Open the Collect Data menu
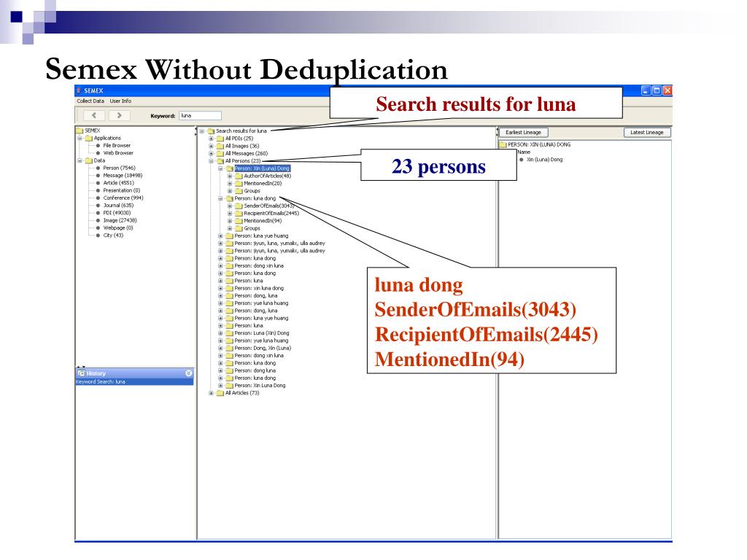This screenshot has height=560, width=747. pyautogui.click(x=90, y=101)
